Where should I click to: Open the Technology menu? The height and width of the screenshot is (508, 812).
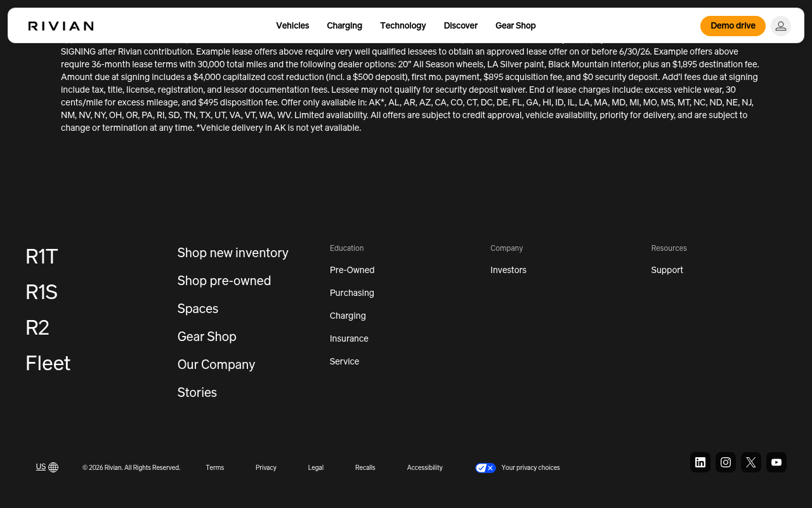click(x=403, y=26)
